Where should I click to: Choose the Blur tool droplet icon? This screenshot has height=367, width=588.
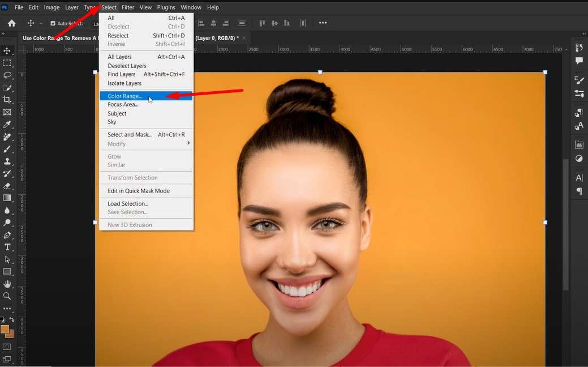[7, 211]
